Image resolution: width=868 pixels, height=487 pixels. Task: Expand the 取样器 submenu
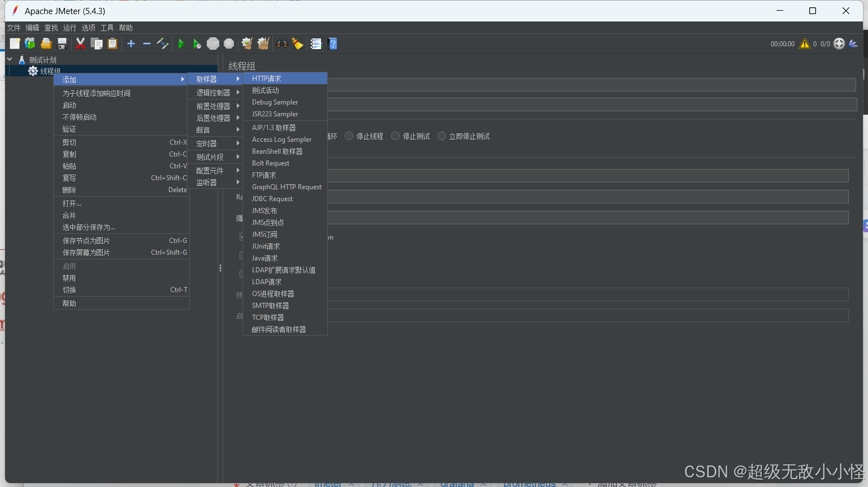coord(216,79)
